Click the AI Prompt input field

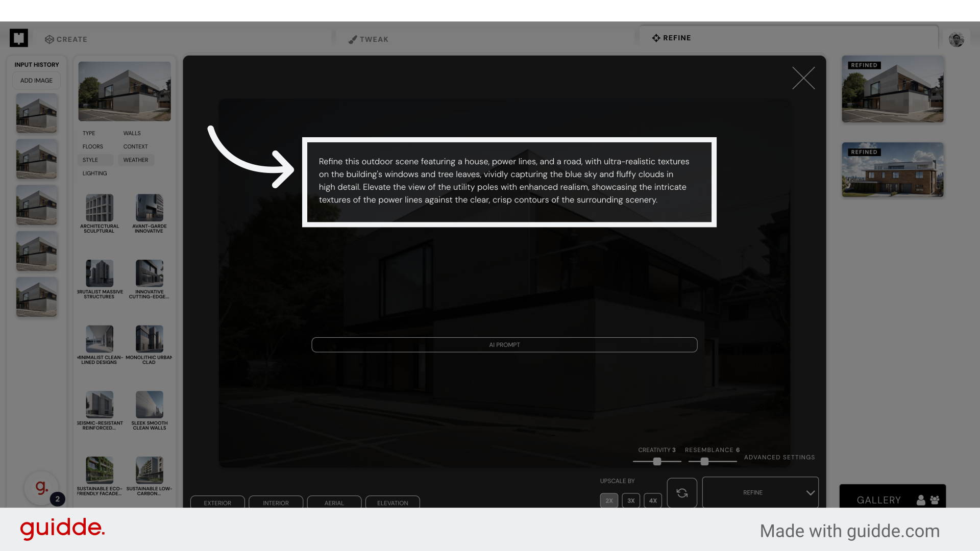click(x=504, y=345)
